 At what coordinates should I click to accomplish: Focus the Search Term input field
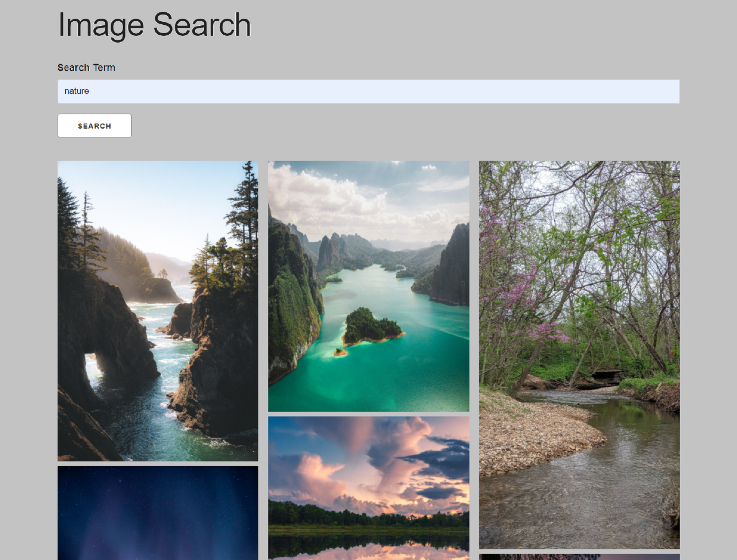368,91
